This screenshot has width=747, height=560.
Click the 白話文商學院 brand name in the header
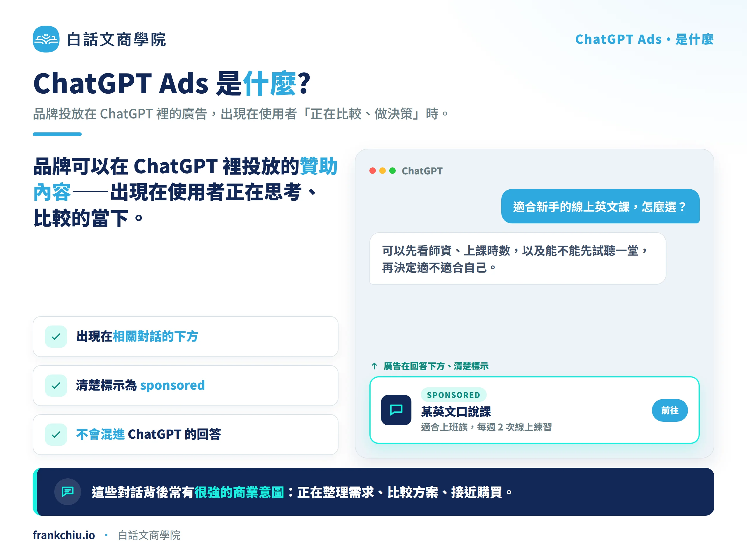(x=116, y=39)
